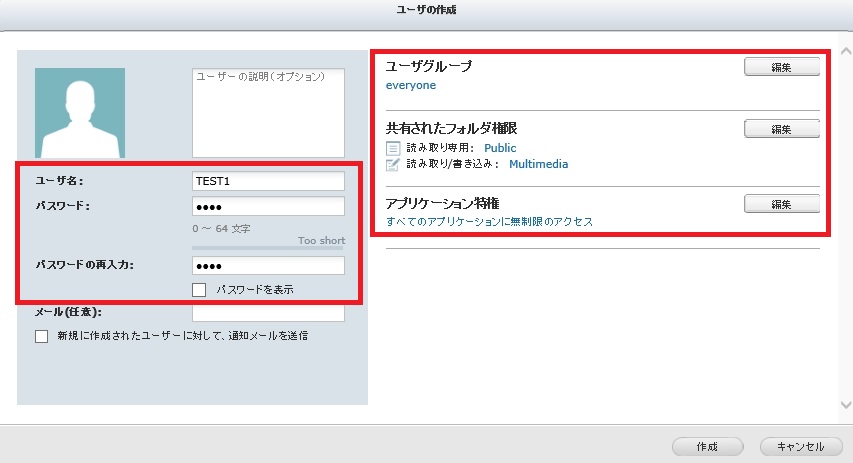Viewport: 853px width, 463px height.
Task: Click the Public folder link
Action: click(500, 148)
